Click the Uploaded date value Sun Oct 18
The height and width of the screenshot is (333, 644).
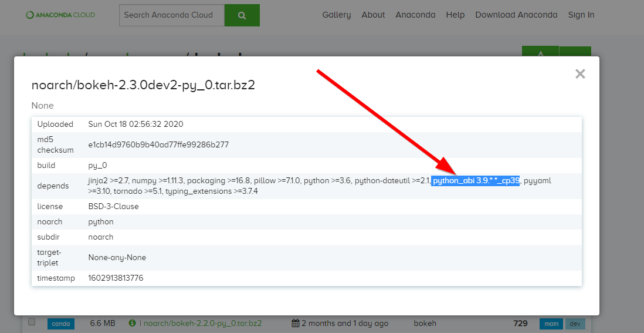[x=136, y=124]
